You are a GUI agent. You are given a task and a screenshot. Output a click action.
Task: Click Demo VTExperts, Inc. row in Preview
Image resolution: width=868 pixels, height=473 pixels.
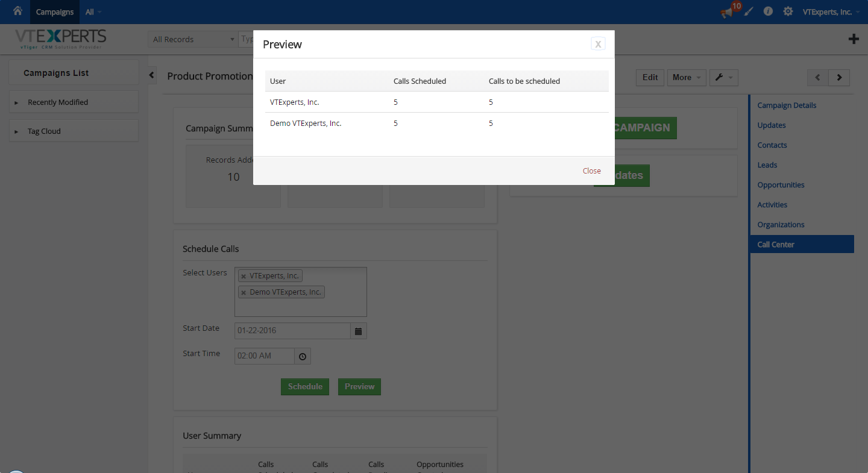click(437, 124)
